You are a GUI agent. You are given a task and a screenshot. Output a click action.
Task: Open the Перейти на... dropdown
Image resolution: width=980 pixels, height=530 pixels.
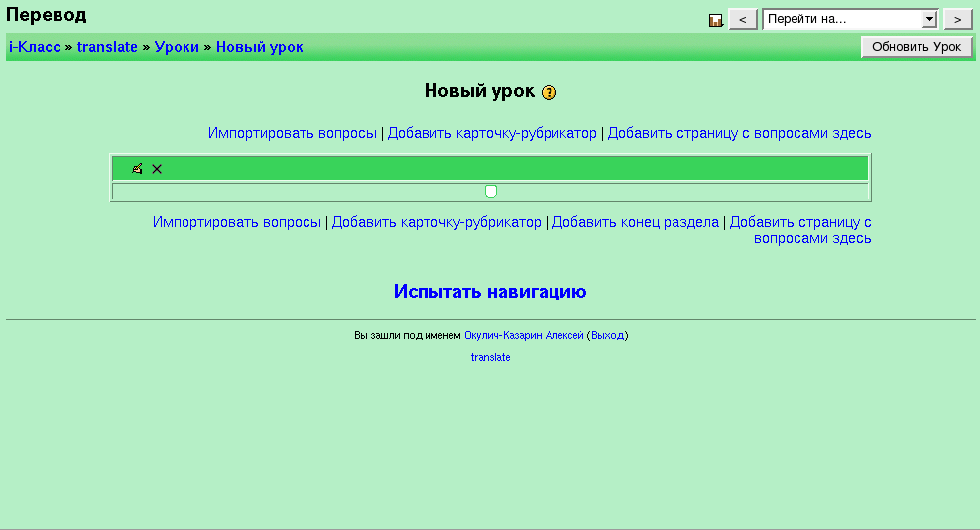click(x=853, y=19)
